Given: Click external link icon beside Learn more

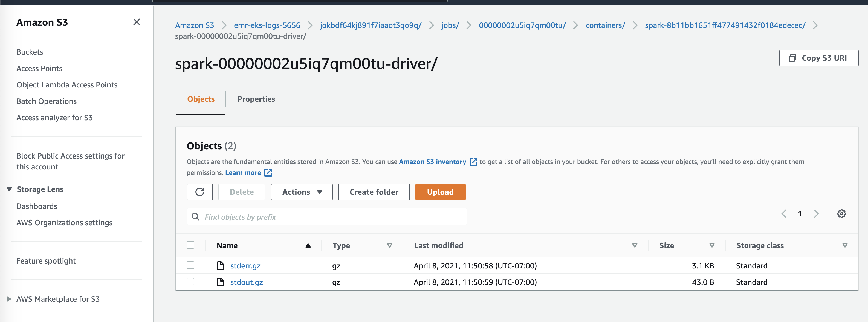Looking at the screenshot, I should [268, 173].
